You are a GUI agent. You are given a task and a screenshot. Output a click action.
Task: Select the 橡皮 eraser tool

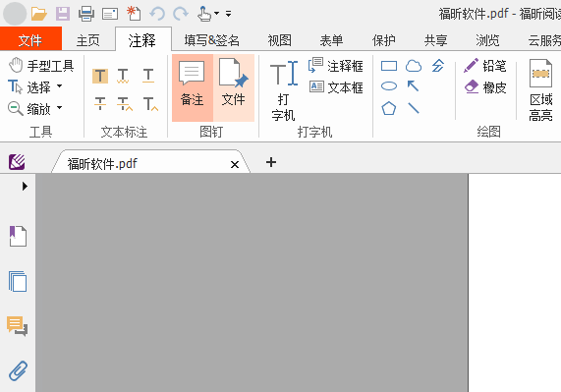click(485, 86)
